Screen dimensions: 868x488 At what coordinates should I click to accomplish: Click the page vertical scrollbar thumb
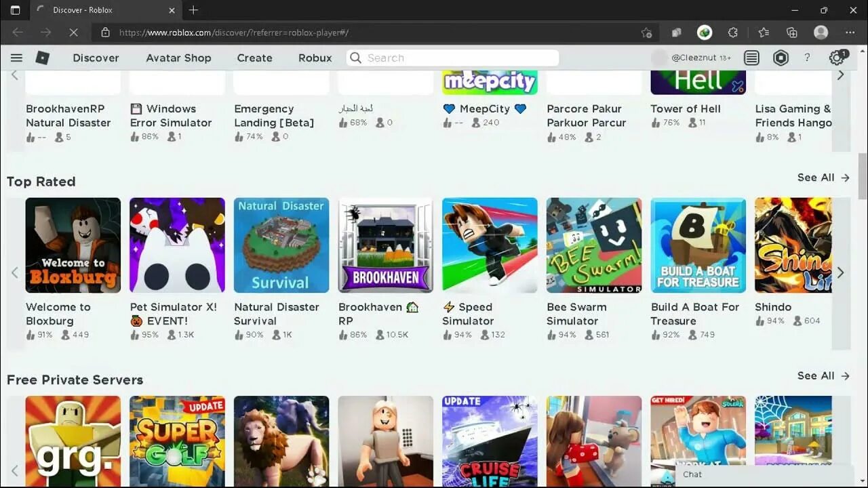pos(863,176)
